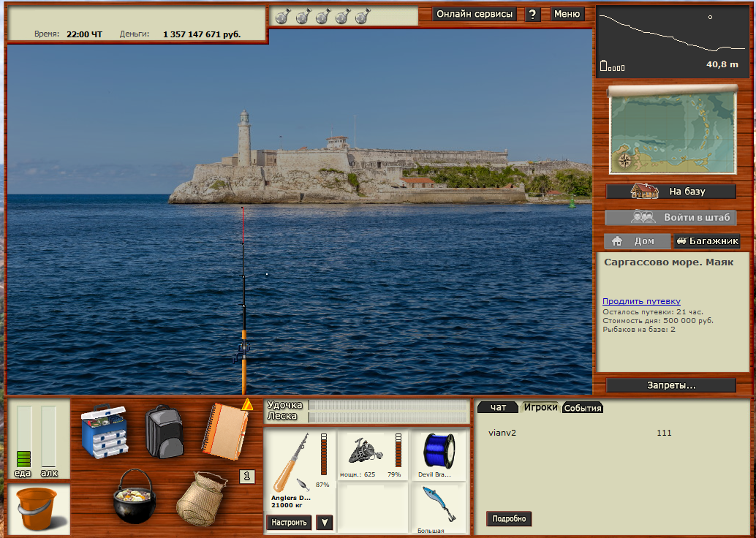Open Онлайн сервисы menu
This screenshot has height=538, width=756.
click(475, 14)
